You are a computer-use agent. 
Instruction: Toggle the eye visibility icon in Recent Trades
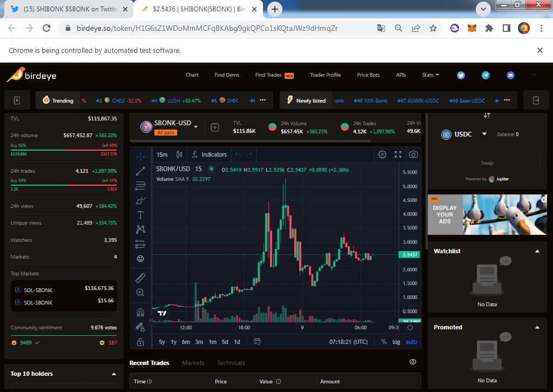pos(413,362)
